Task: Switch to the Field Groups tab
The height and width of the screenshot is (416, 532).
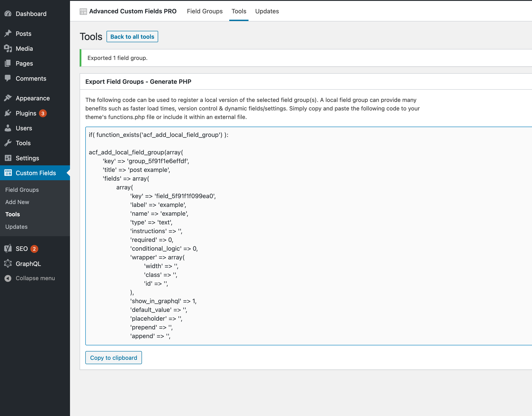Action: 204,11
